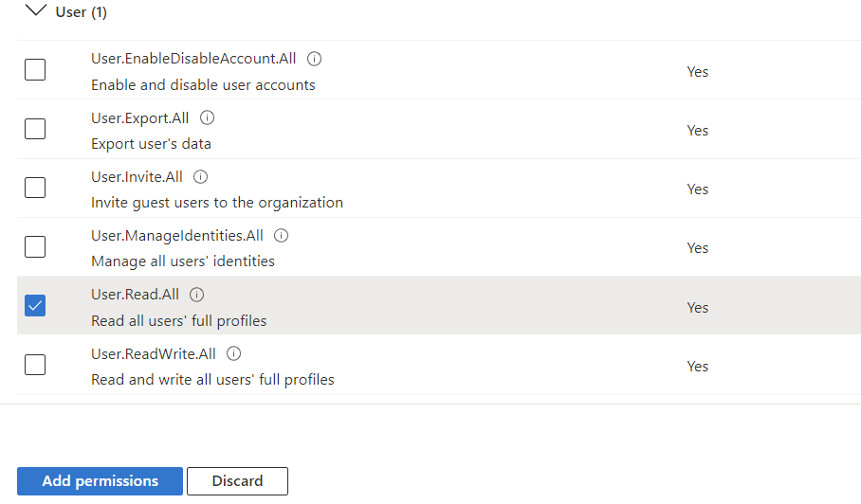This screenshot has height=504, width=861.
Task: Click the Discard button
Action: [237, 481]
